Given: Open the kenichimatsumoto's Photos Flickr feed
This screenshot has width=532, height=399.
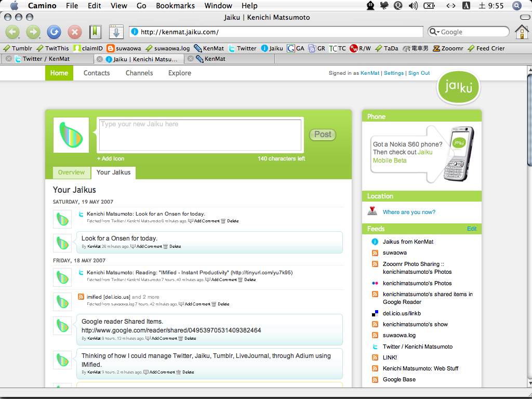Looking at the screenshot, I should pyautogui.click(x=417, y=283).
